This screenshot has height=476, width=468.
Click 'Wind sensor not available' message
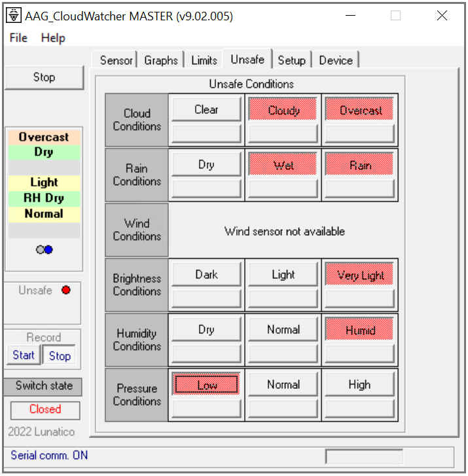[x=284, y=231]
